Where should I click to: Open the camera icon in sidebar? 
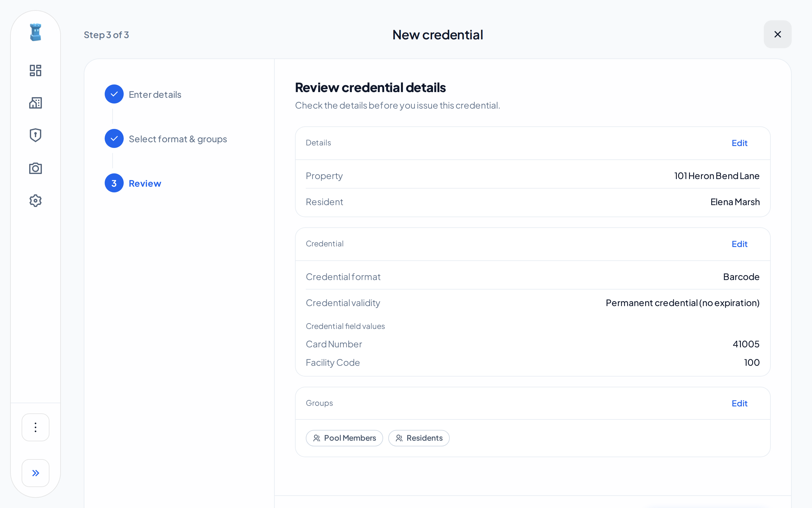36,168
